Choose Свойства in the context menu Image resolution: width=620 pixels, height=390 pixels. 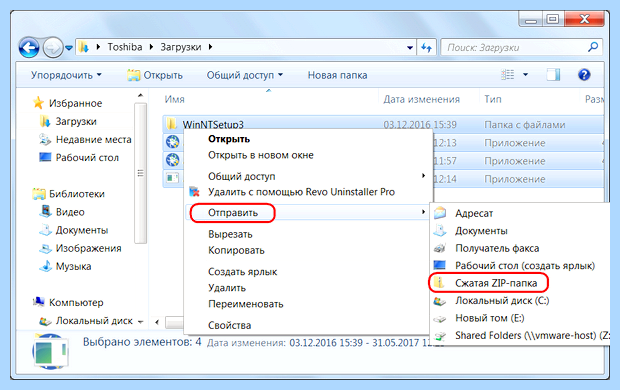pos(229,325)
